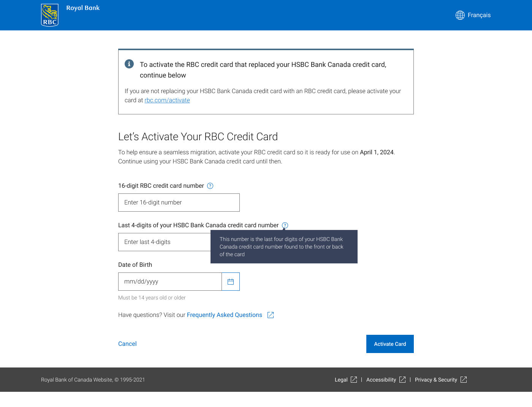Click the 'Royal Bank' header text
The height and width of the screenshot is (407, 532).
83,8
